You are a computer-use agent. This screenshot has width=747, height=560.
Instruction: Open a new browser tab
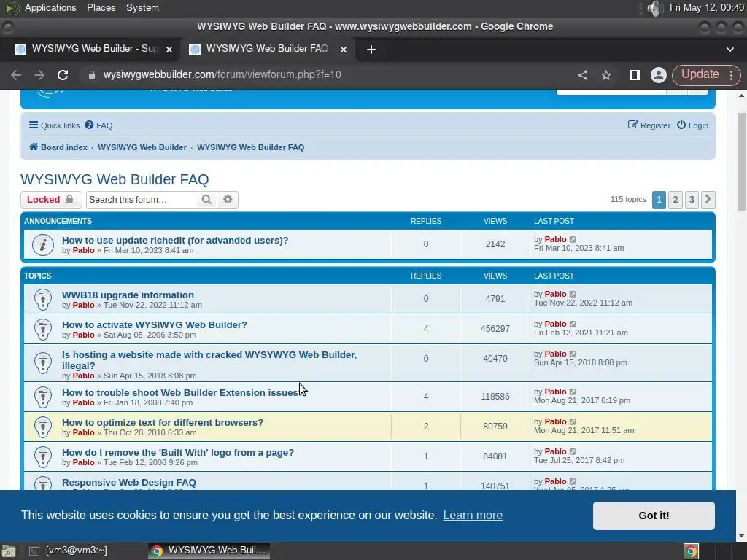pyautogui.click(x=371, y=50)
